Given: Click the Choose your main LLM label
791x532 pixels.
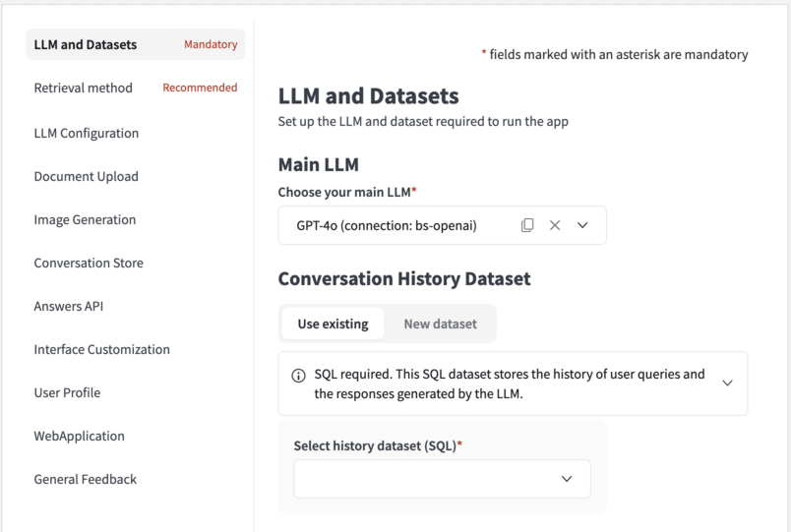Looking at the screenshot, I should 347,192.
